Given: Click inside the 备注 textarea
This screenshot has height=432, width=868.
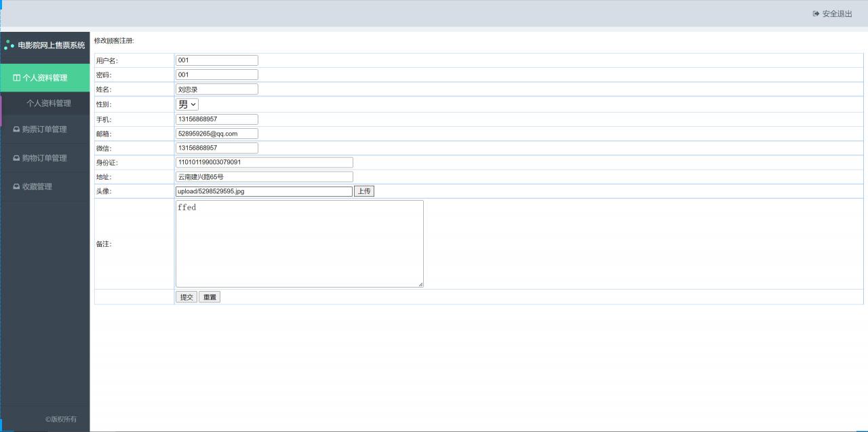Looking at the screenshot, I should coord(300,243).
